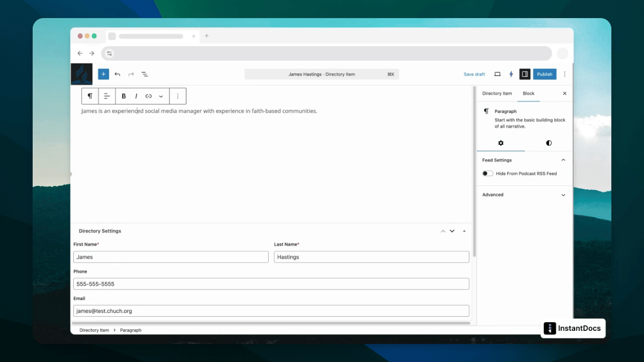Move Directory Settings panel down
The width and height of the screenshot is (644, 362).
452,231
